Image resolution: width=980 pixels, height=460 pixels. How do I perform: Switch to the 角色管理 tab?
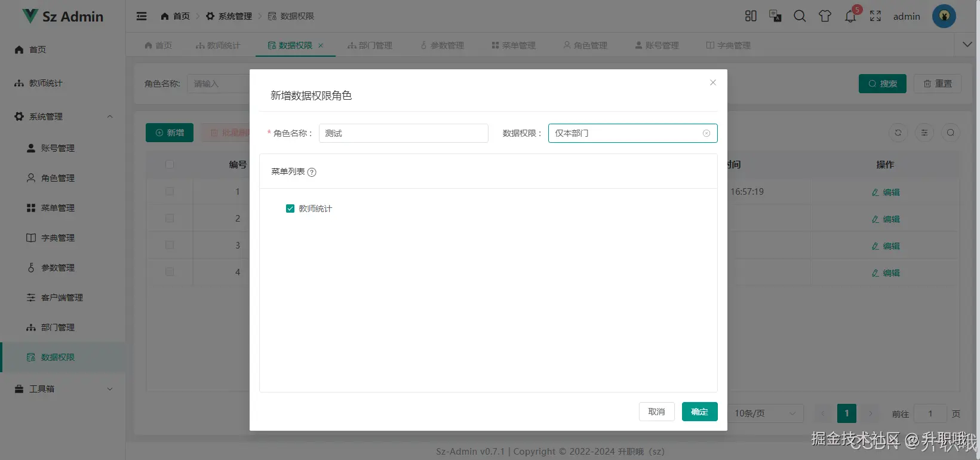click(x=585, y=45)
